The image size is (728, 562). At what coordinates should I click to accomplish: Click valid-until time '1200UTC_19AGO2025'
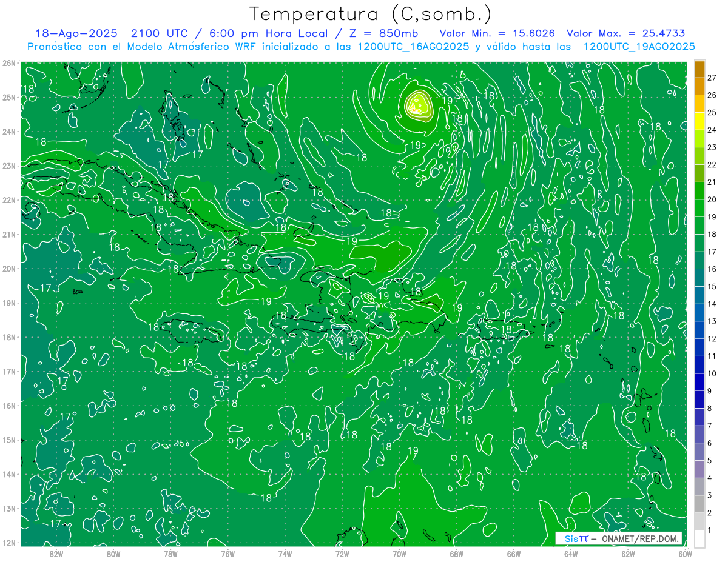pos(639,47)
